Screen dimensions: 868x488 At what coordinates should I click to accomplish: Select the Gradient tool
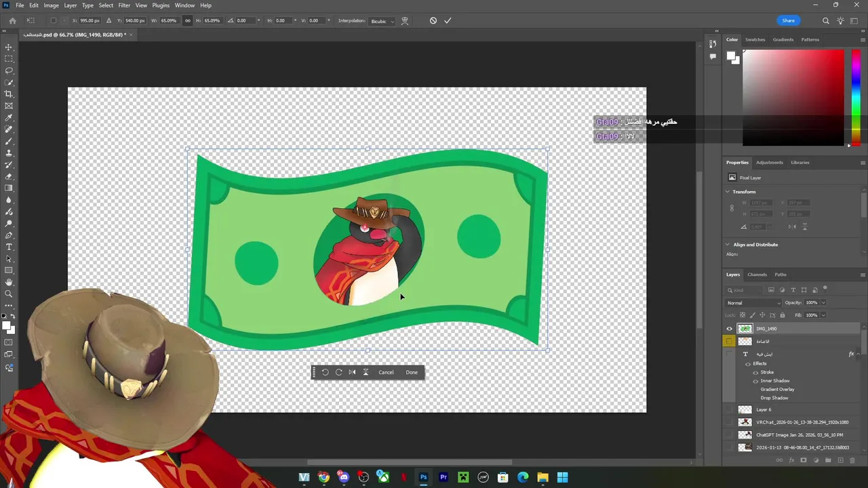(x=9, y=188)
